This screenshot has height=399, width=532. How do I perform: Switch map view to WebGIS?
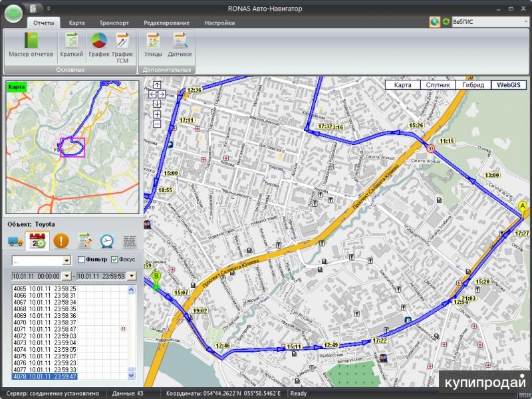pyautogui.click(x=509, y=85)
